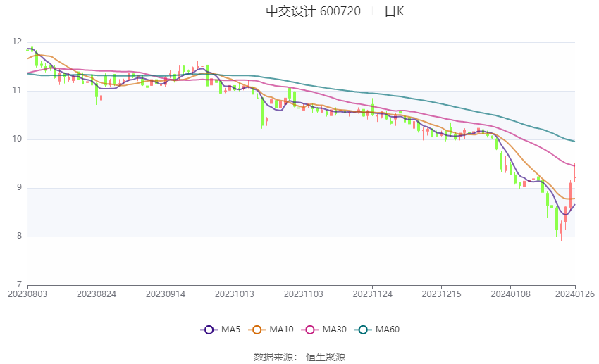This screenshot has width=599, height=364.
Task: Click the last red candlestick near 20240126
Action: pyautogui.click(x=574, y=177)
